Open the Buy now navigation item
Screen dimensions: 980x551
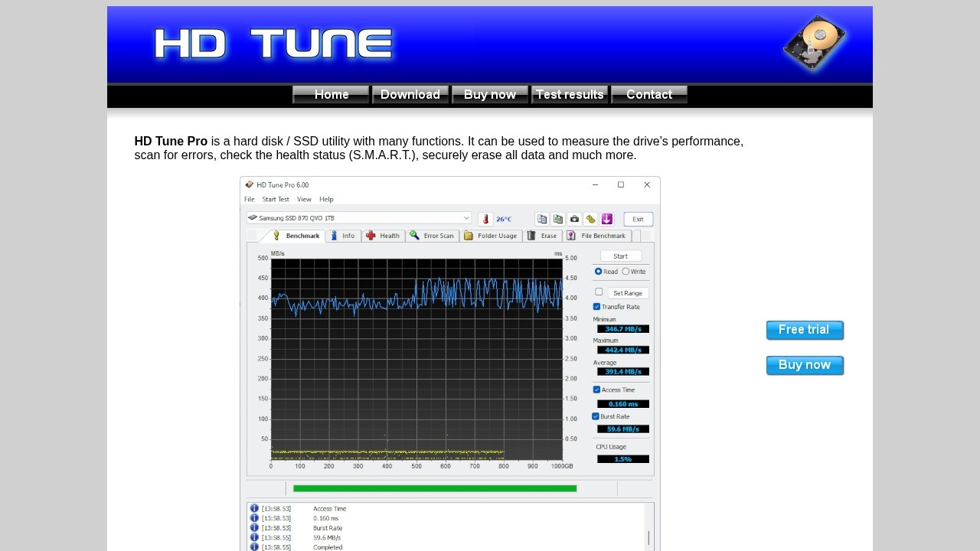point(490,95)
